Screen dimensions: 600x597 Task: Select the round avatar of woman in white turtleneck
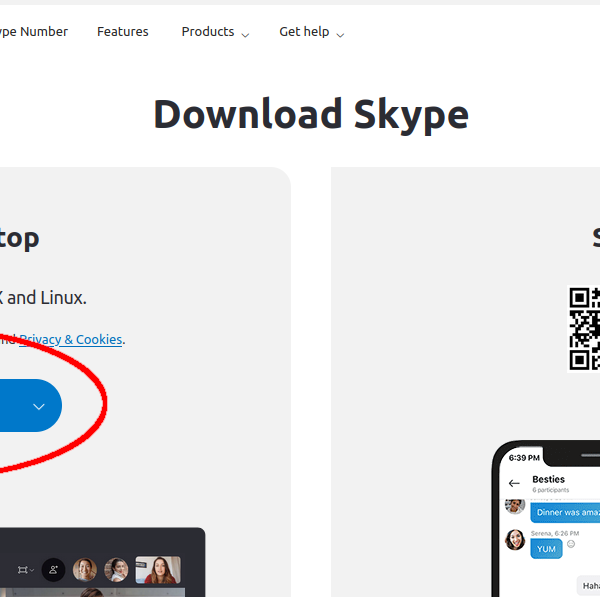point(116,570)
